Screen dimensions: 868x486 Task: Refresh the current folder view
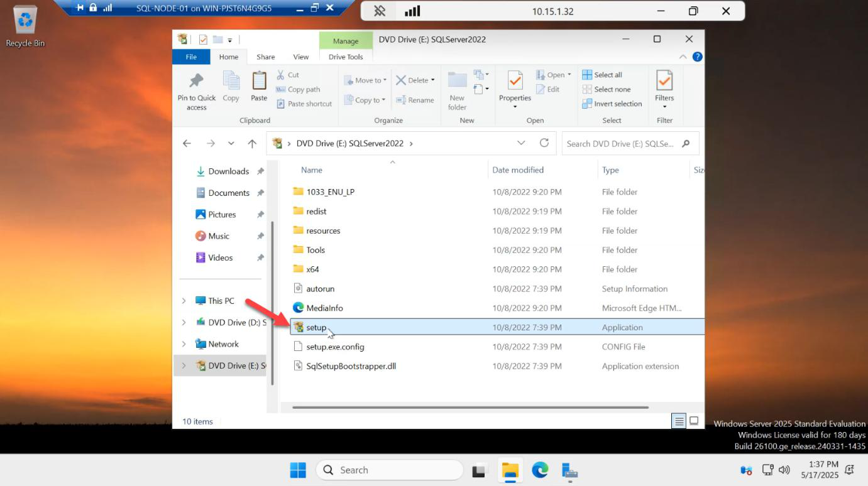[x=544, y=143]
